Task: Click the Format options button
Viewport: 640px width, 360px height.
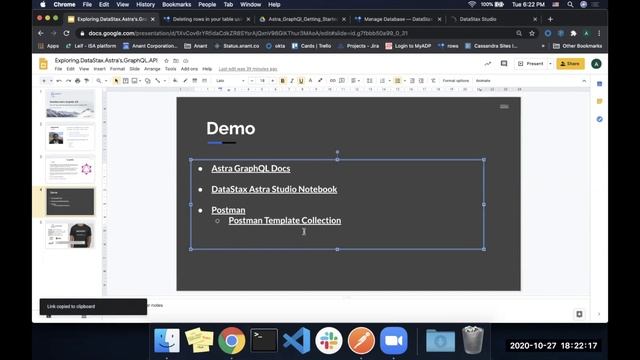Action: tap(456, 81)
